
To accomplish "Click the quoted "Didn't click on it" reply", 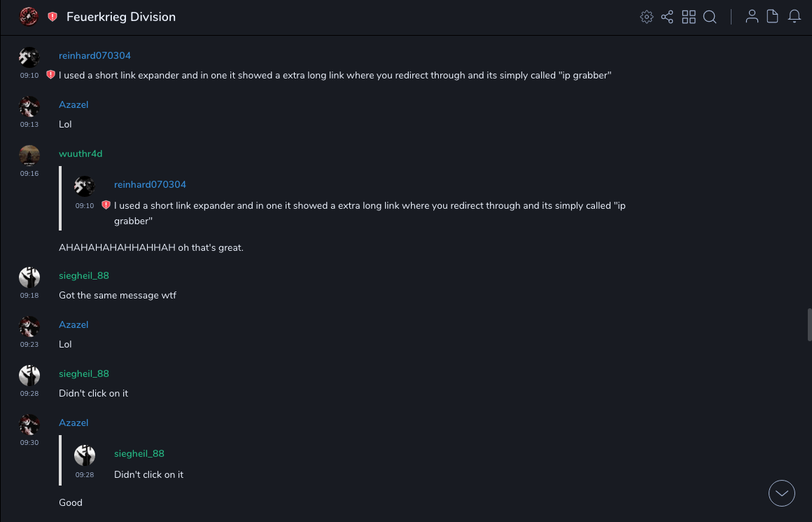I will click(148, 474).
